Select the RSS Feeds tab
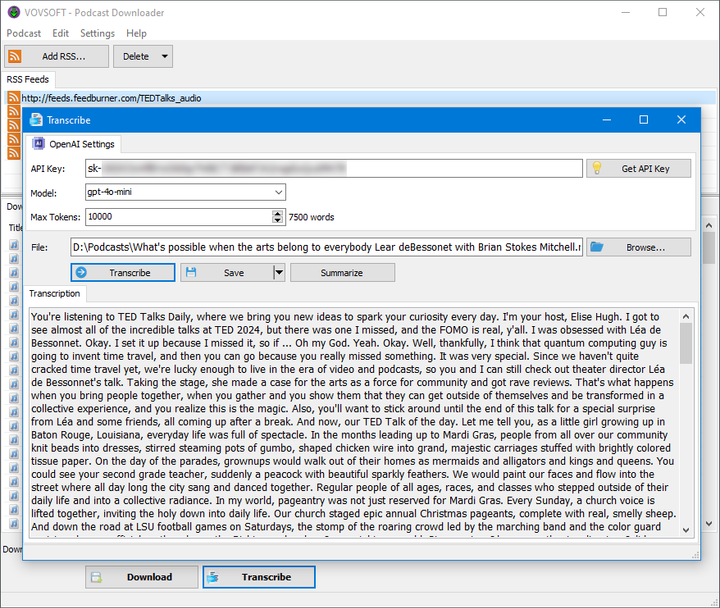The height and width of the screenshot is (608, 720). [28, 79]
